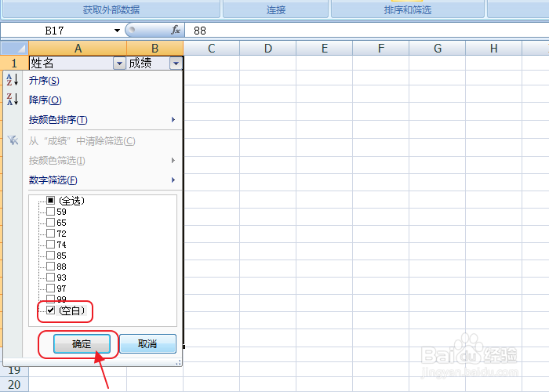This screenshot has width=549, height=392.
Task: Click the fx insert function icon
Action: click(176, 30)
